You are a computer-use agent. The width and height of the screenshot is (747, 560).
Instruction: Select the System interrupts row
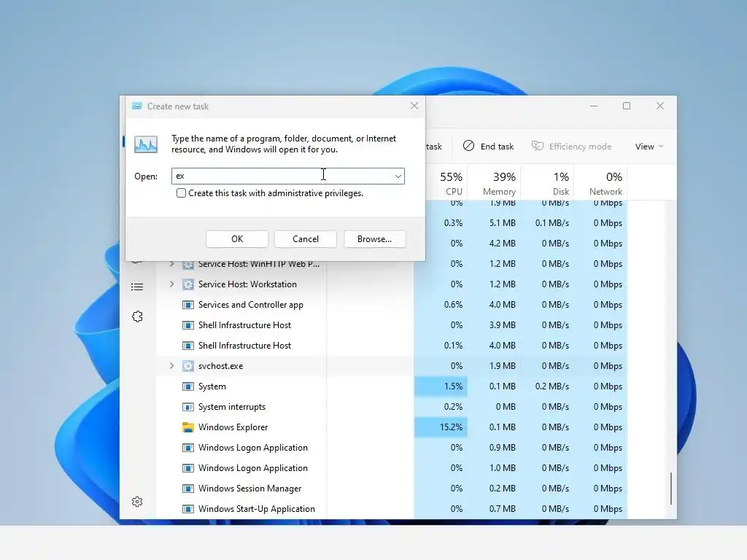click(x=391, y=407)
